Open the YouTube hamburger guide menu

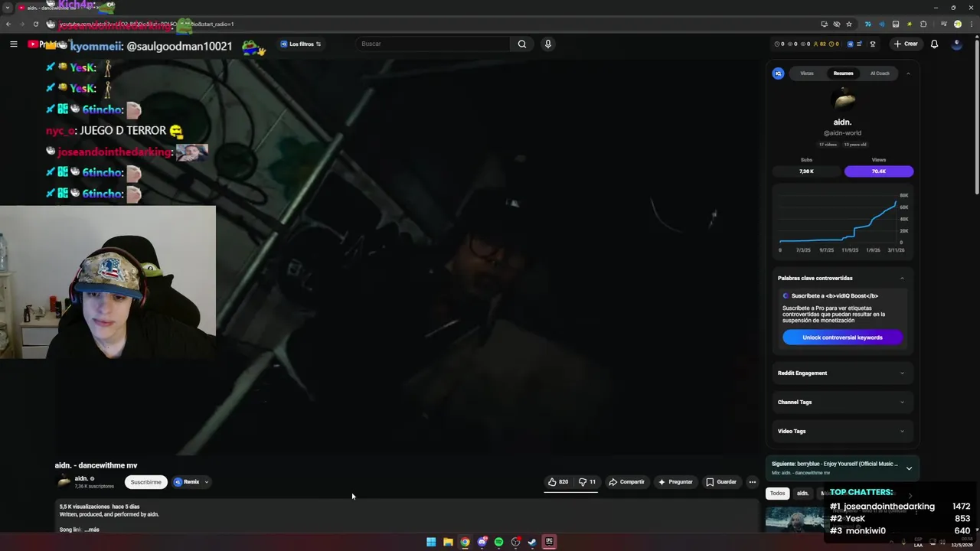[13, 44]
